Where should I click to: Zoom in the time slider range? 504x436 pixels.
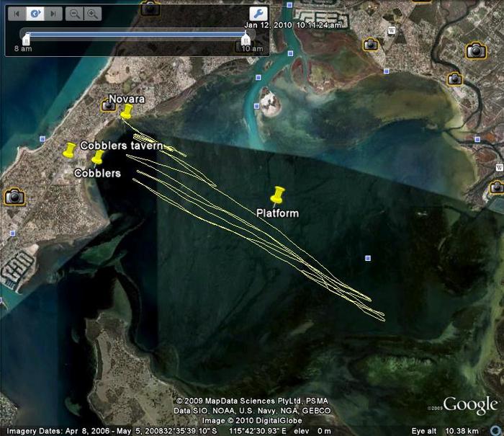93,14
